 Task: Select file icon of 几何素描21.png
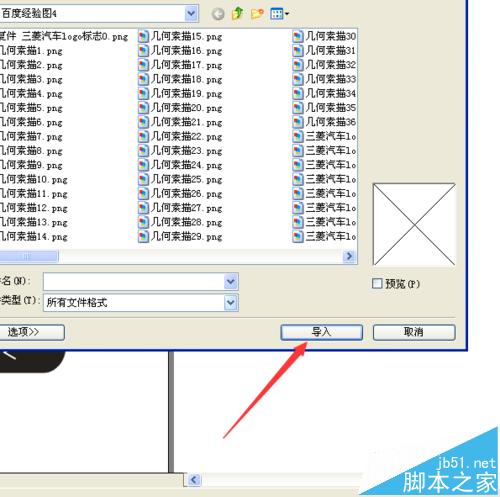tap(143, 122)
